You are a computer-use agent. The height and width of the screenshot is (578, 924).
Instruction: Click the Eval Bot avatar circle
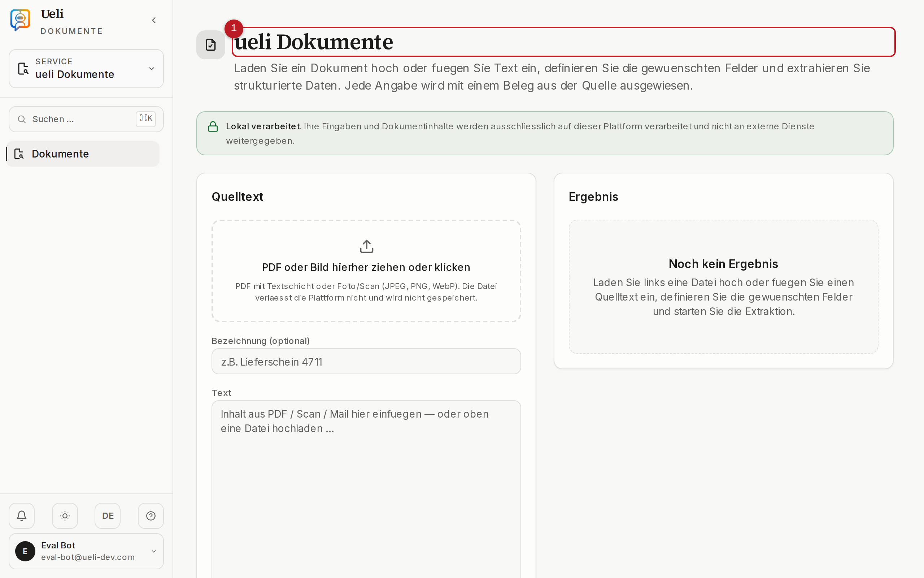25,551
